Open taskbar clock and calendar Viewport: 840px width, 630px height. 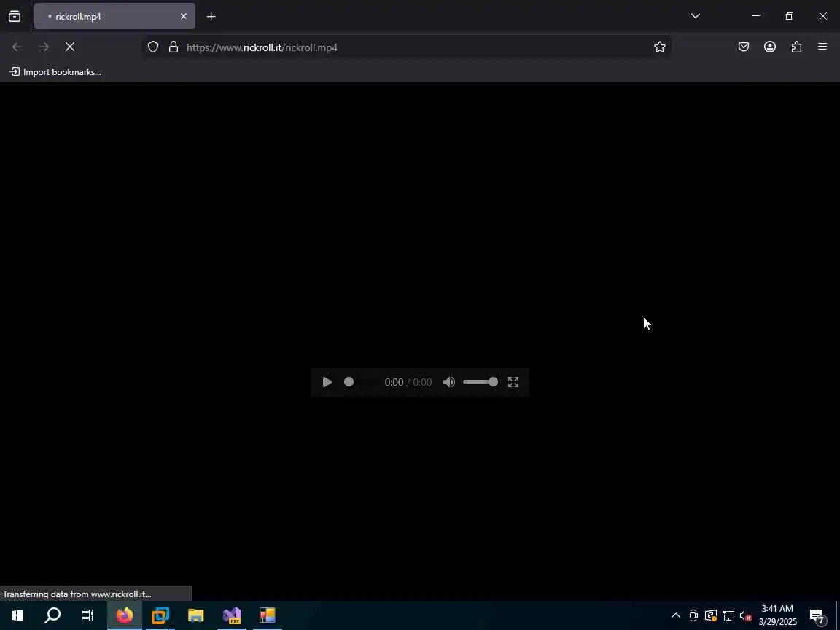(777, 615)
